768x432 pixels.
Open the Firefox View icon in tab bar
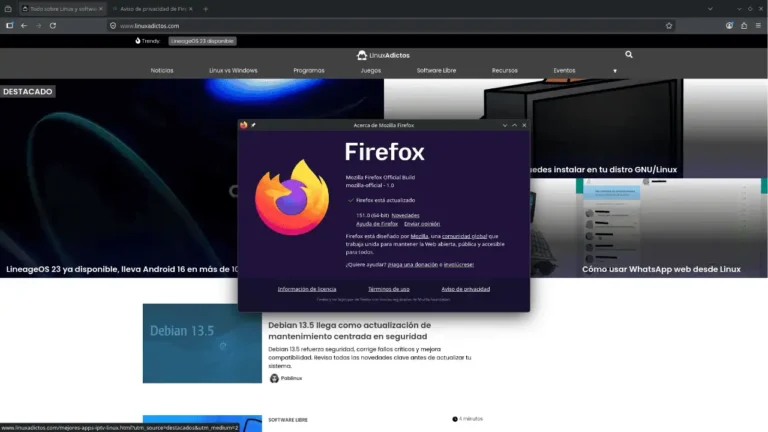[x=8, y=9]
